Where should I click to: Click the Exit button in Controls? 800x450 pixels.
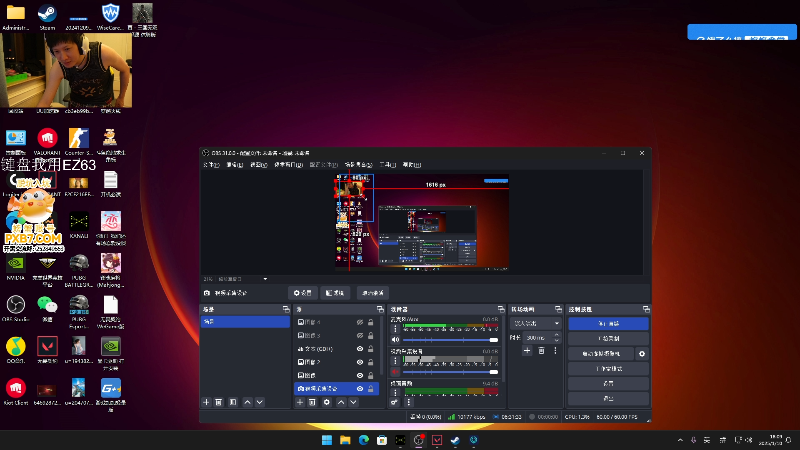coord(608,398)
